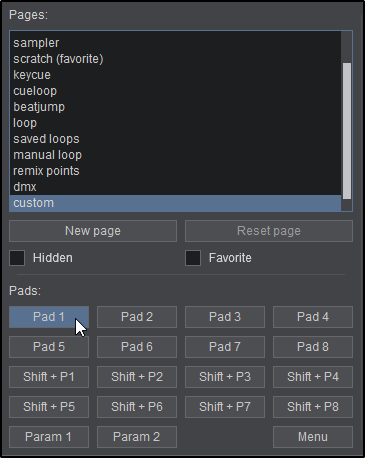The image size is (365, 458).
Task: Choose the Pad 4 button
Action: pos(313,317)
